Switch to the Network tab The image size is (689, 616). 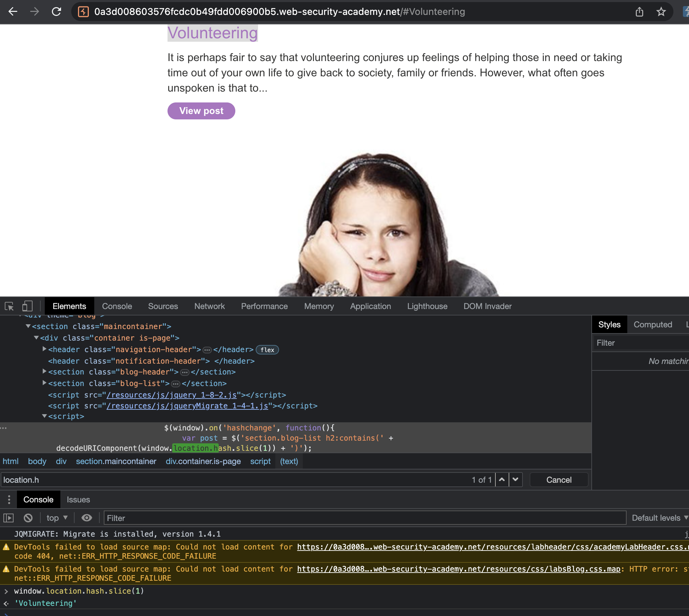tap(209, 306)
